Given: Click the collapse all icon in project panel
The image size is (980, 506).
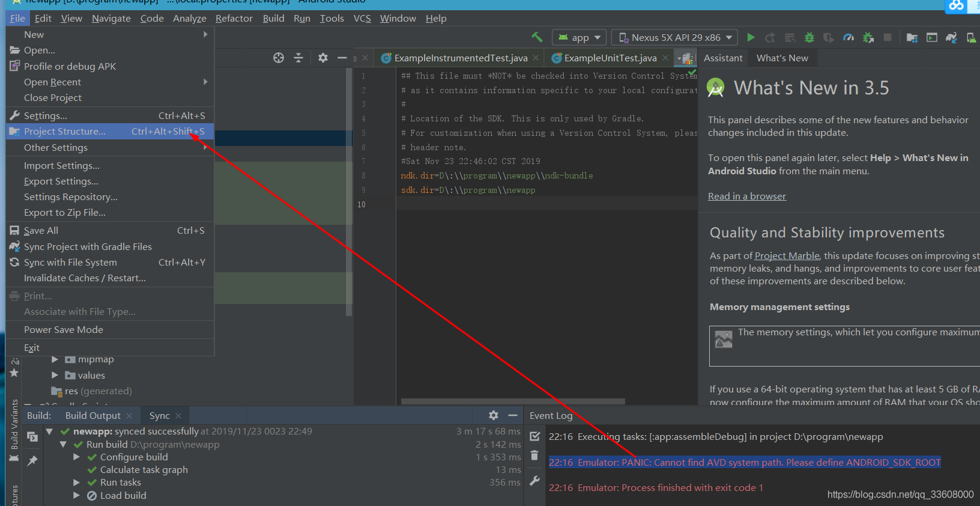Looking at the screenshot, I should click(x=298, y=58).
